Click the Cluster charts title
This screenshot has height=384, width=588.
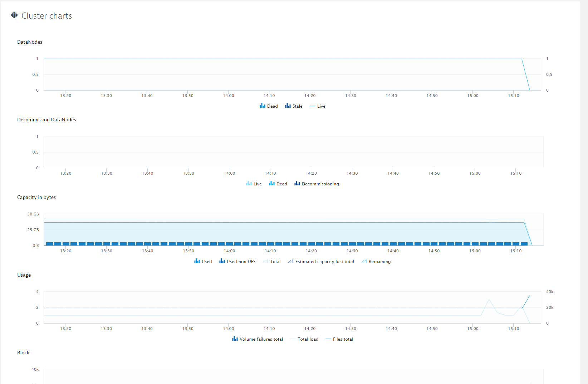pyautogui.click(x=47, y=16)
